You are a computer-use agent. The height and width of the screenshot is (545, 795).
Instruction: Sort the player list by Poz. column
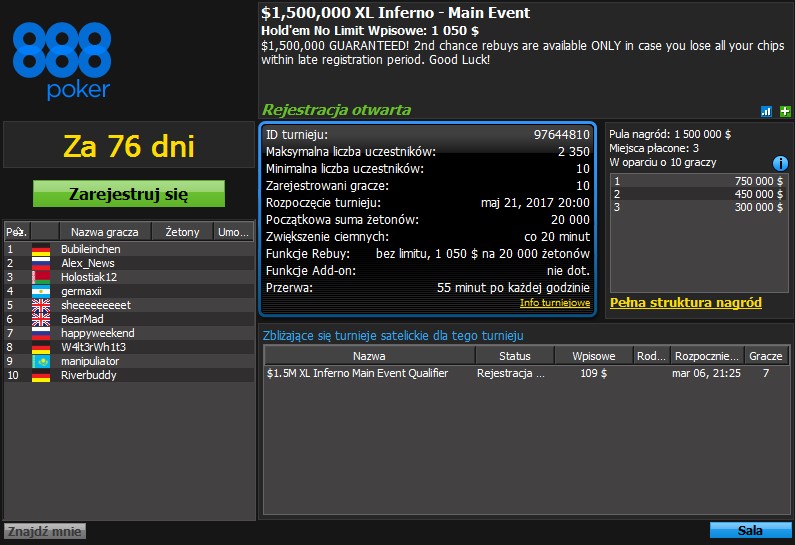(x=16, y=232)
